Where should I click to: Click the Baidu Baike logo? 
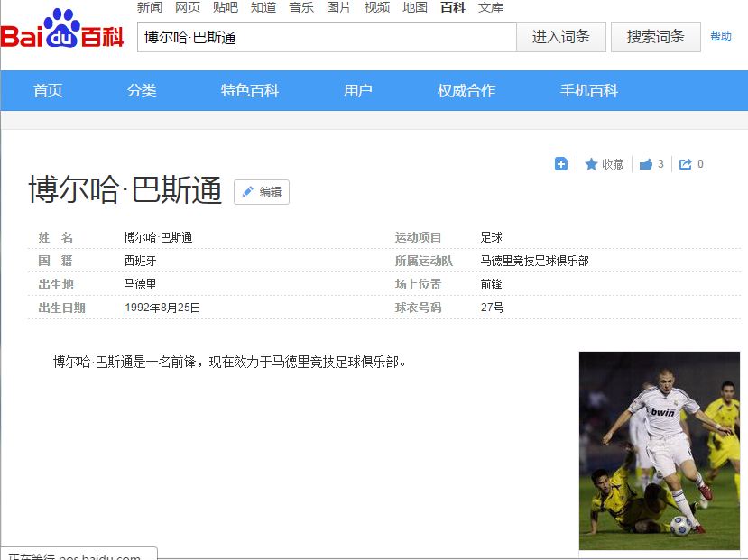coord(62,30)
